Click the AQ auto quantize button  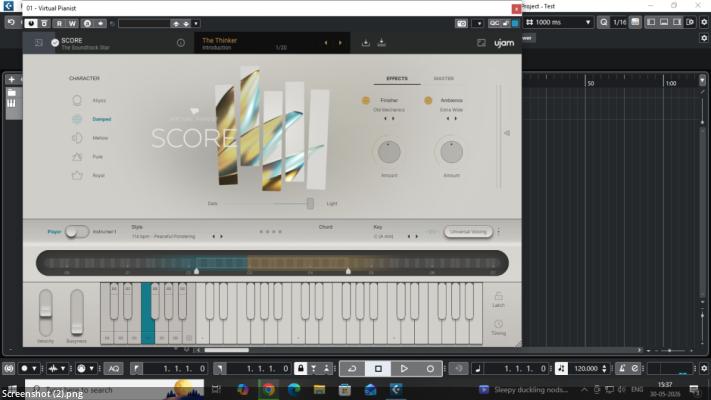click(114, 369)
